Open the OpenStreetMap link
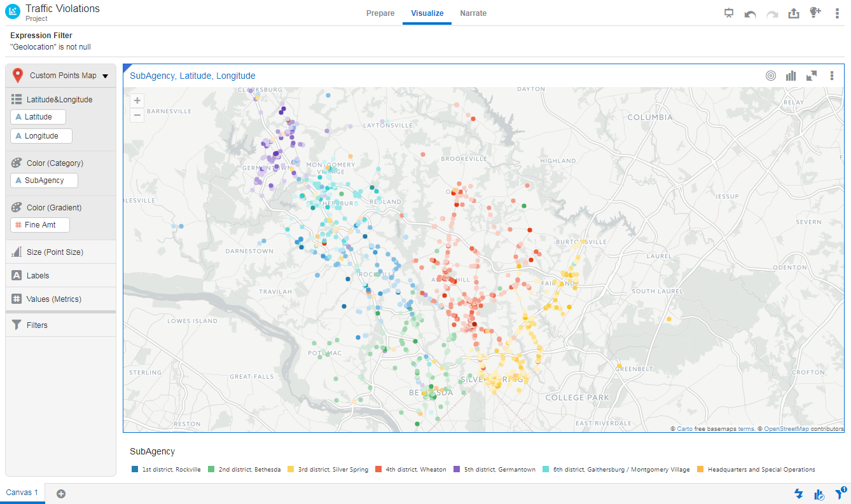851x504 pixels. tap(786, 429)
